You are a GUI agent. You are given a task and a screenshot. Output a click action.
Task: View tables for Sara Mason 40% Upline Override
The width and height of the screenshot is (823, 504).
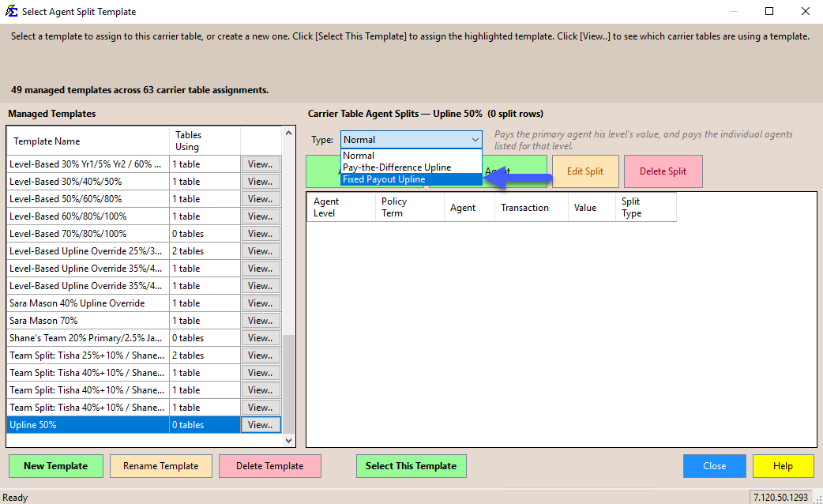[x=261, y=303]
